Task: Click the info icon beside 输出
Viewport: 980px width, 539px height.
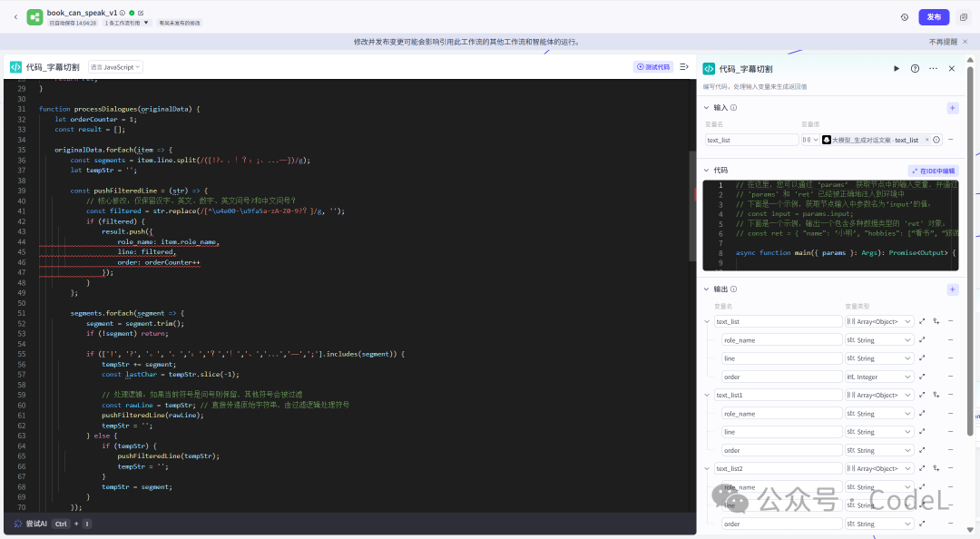Action: pyautogui.click(x=734, y=289)
